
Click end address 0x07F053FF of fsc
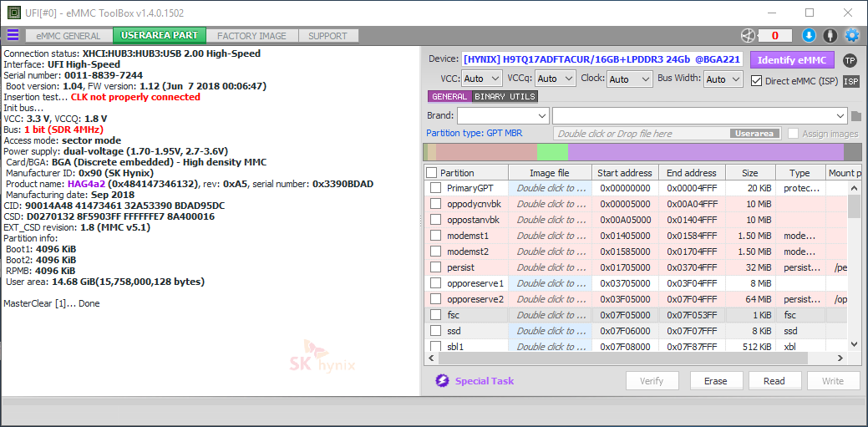click(692, 315)
